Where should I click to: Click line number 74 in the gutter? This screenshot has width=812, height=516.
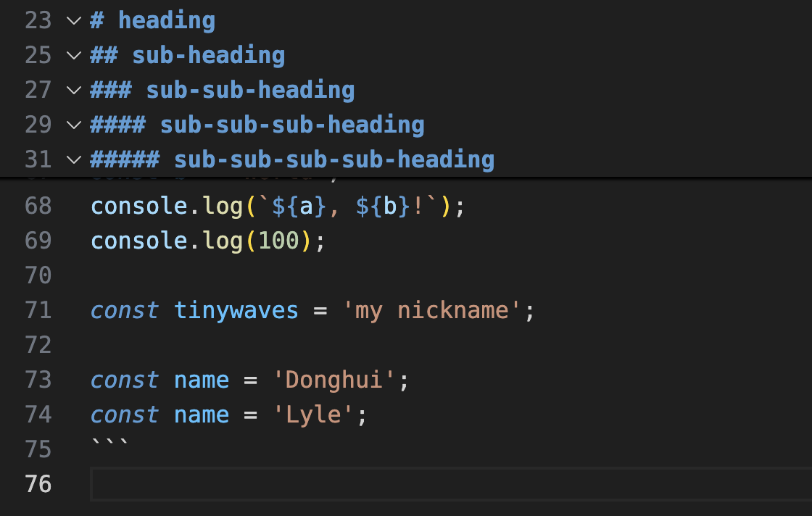(x=38, y=415)
